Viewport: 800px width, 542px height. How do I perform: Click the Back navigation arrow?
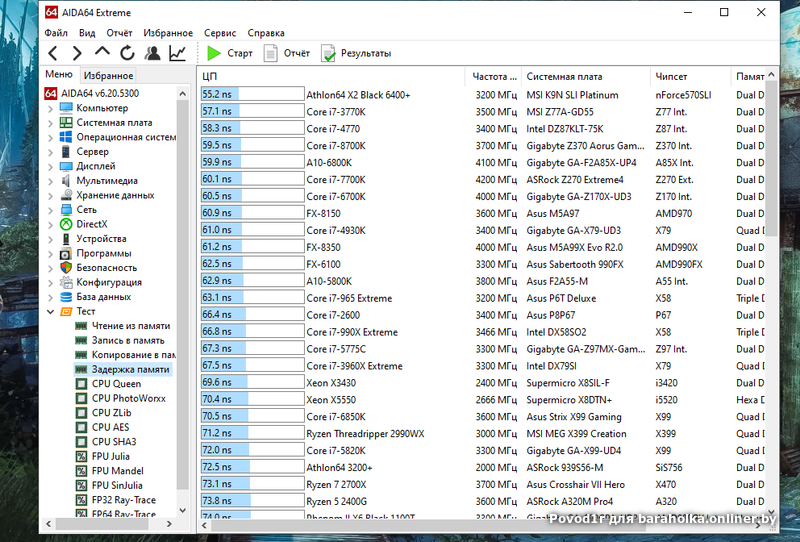[x=52, y=53]
